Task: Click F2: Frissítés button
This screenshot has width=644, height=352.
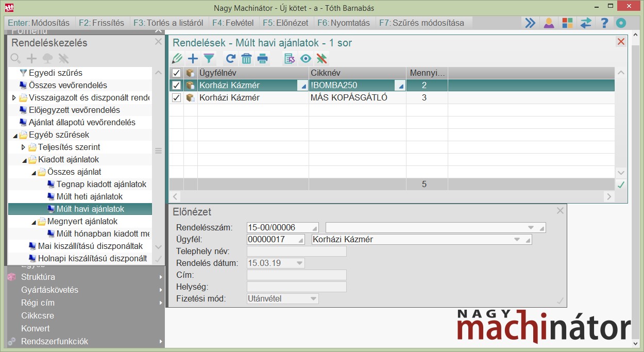Action: coord(101,23)
